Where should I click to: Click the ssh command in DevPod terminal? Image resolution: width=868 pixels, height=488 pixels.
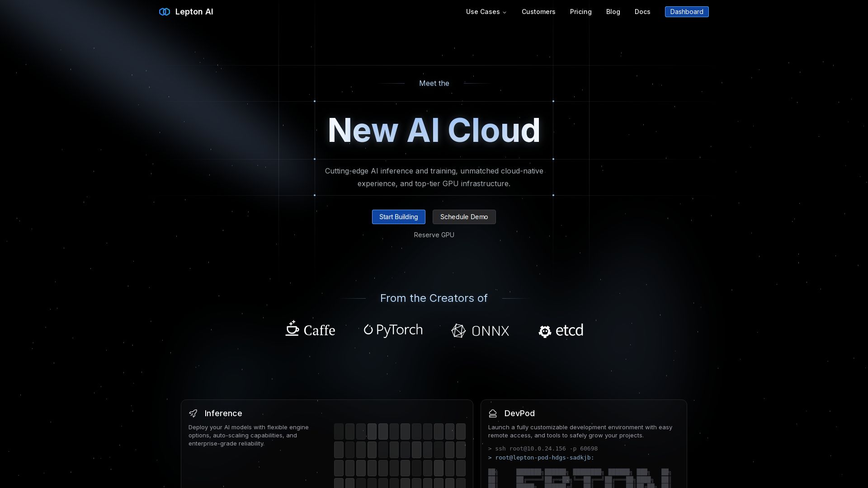(542, 448)
